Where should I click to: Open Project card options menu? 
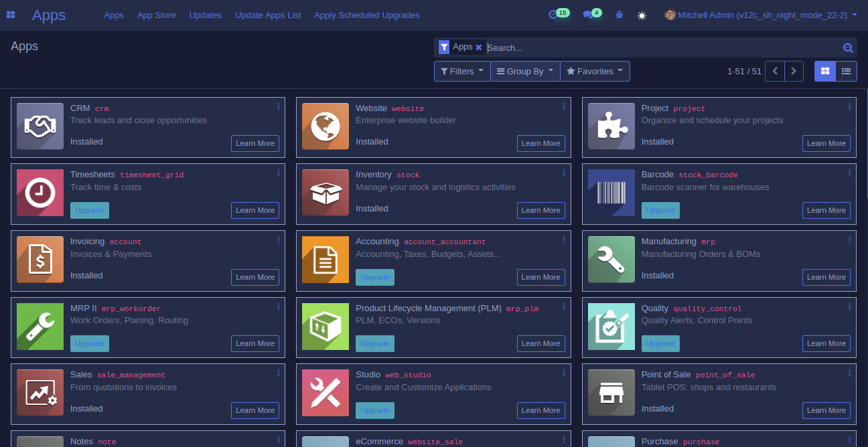click(850, 106)
